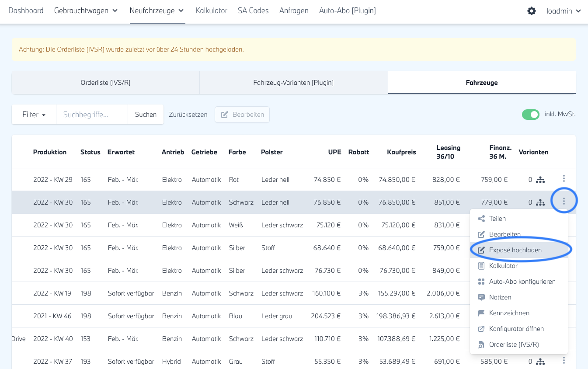Click the Konfigurator öffnen external link icon
The width and height of the screenshot is (588, 369).
481,329
